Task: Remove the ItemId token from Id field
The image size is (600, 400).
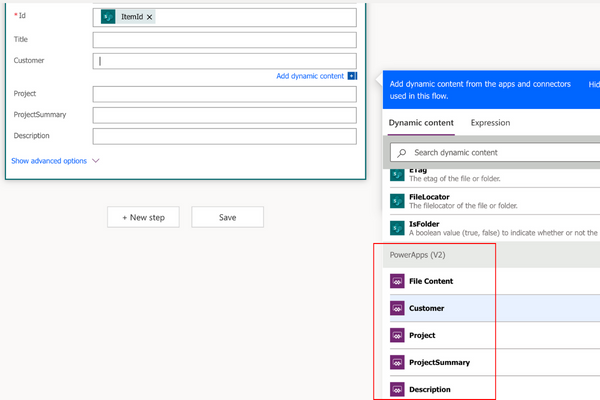Action: pyautogui.click(x=150, y=17)
